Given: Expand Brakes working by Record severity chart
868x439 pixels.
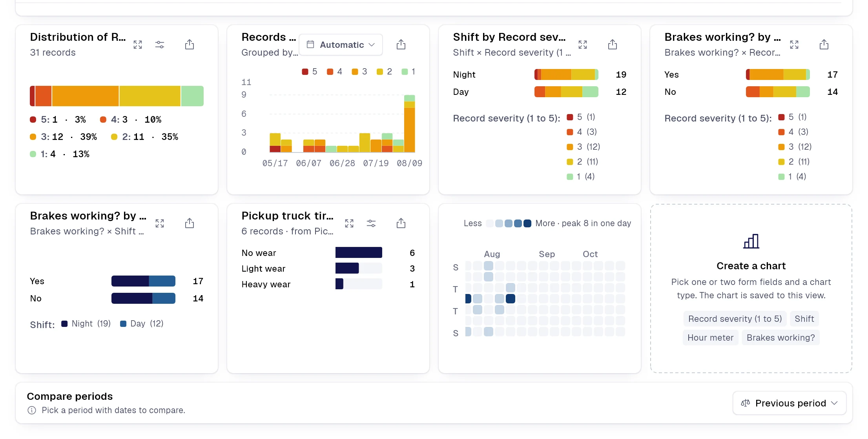Looking at the screenshot, I should coord(794,45).
